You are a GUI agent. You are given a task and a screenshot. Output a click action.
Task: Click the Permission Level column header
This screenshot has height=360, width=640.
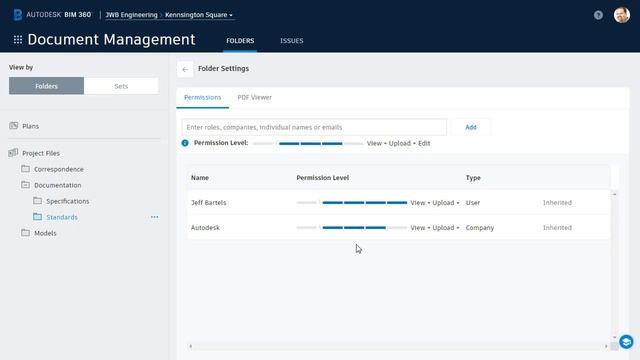pos(322,178)
